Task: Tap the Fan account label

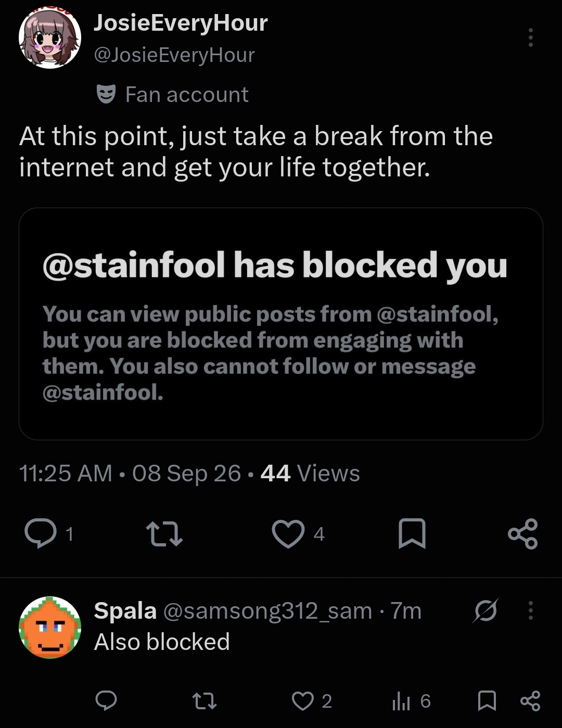Action: pos(187,95)
